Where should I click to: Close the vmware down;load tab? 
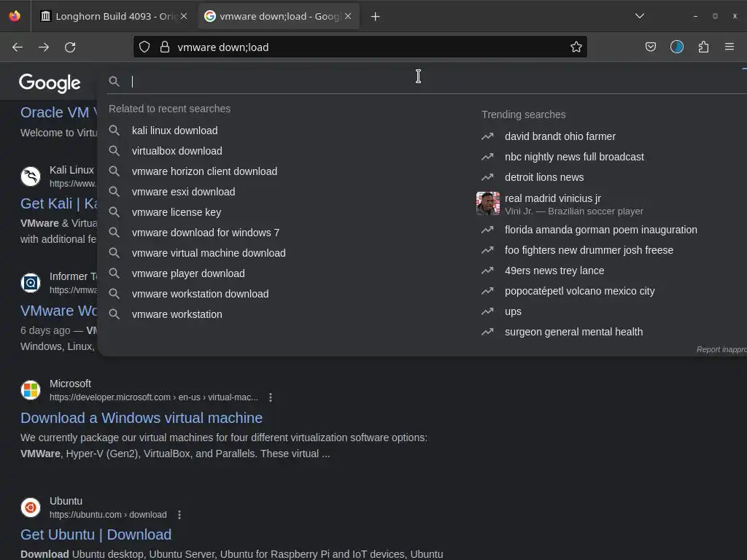pyautogui.click(x=348, y=16)
